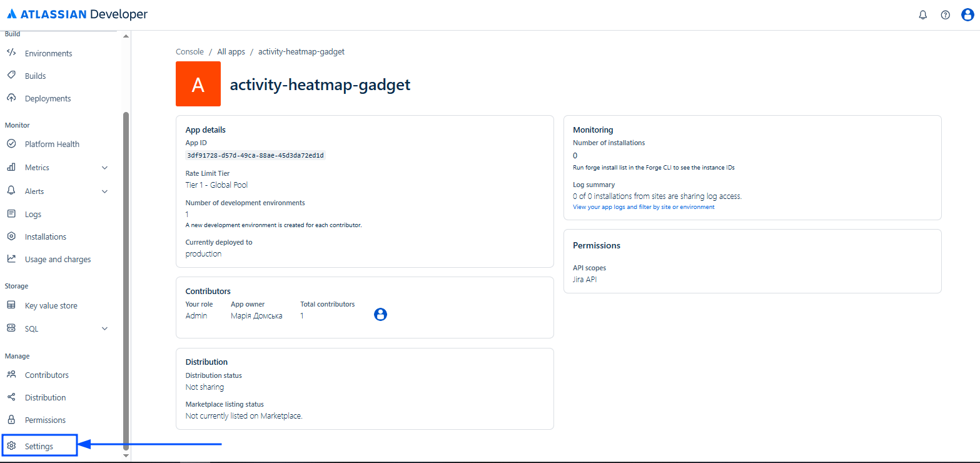Image resolution: width=980 pixels, height=463 pixels.
Task: Click the 'Not sharing' distribution status
Action: pos(205,387)
